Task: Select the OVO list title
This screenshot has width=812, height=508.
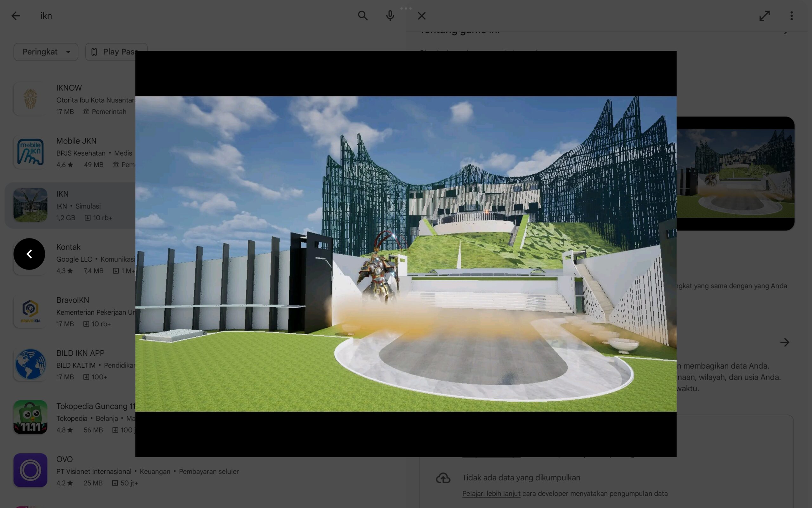Action: 64,459
